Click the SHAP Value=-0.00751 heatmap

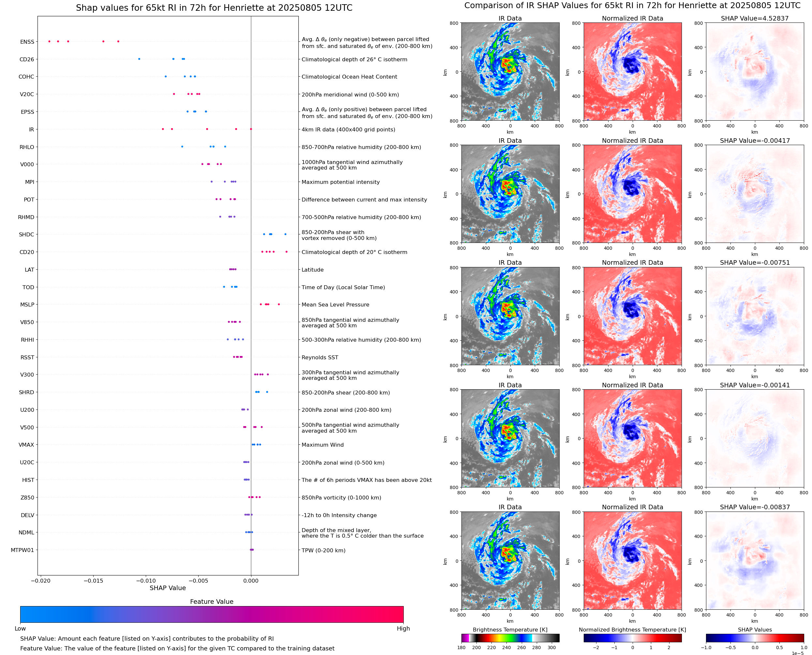click(x=755, y=316)
